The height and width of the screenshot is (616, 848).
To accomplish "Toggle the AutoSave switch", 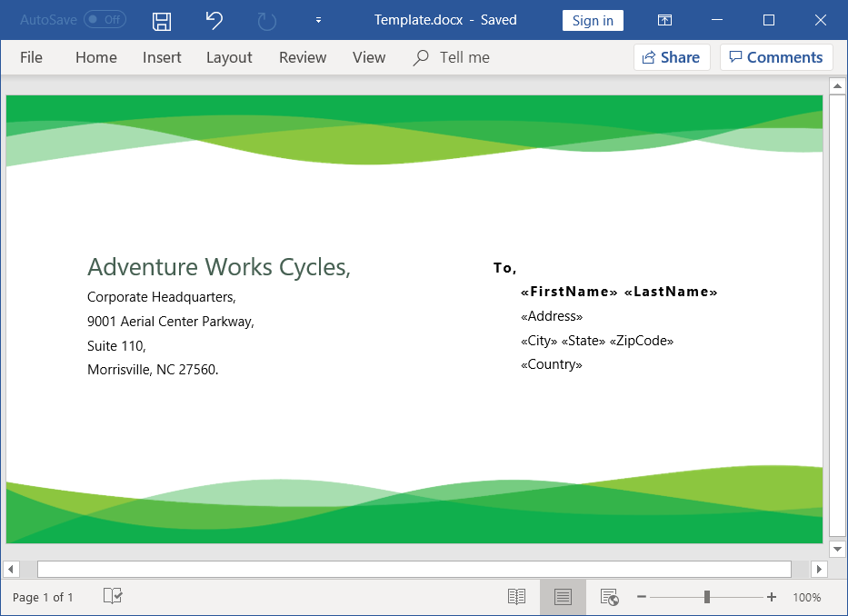I will point(105,20).
